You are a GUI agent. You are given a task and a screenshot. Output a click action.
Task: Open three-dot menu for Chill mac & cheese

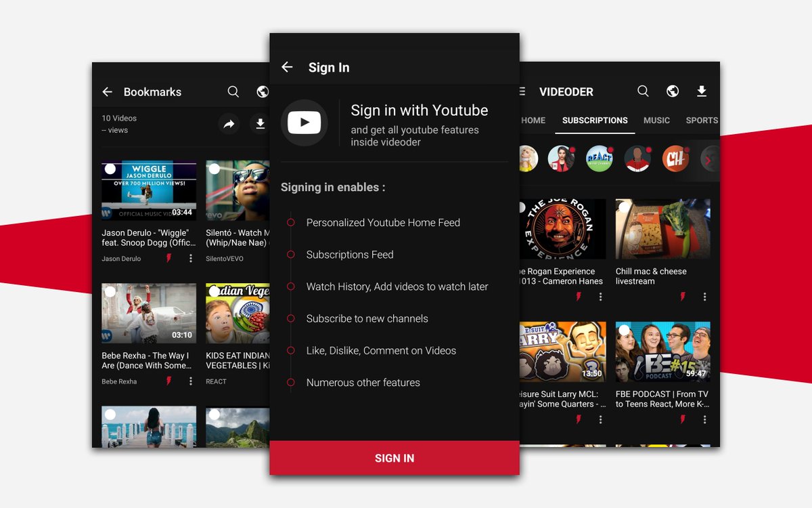point(704,297)
